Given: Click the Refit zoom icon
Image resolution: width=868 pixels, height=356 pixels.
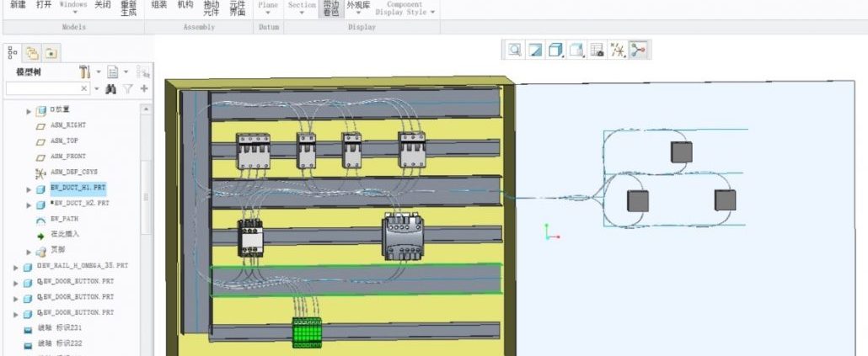Looking at the screenshot, I should point(515,50).
